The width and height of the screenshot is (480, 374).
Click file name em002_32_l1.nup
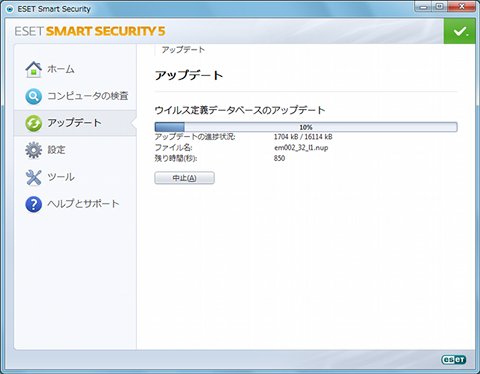(301, 148)
